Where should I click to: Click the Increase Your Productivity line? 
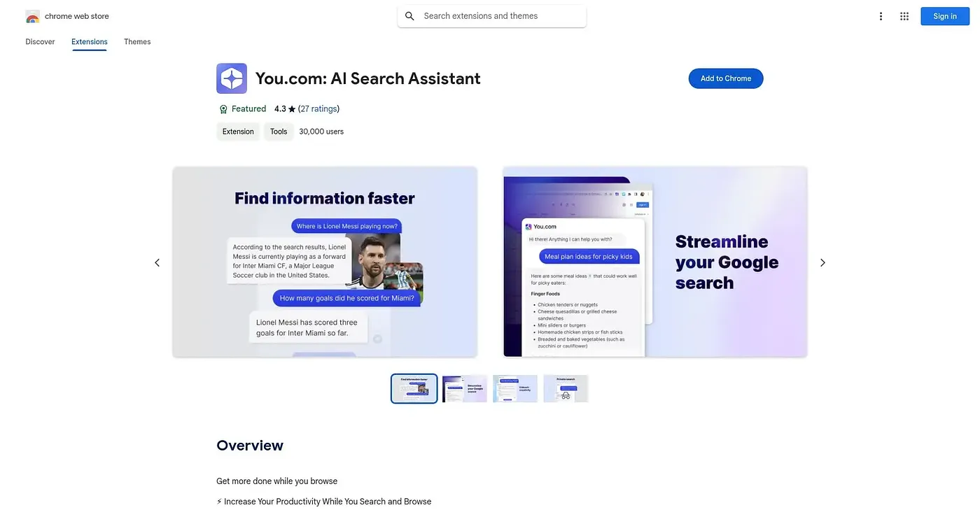[324, 502]
